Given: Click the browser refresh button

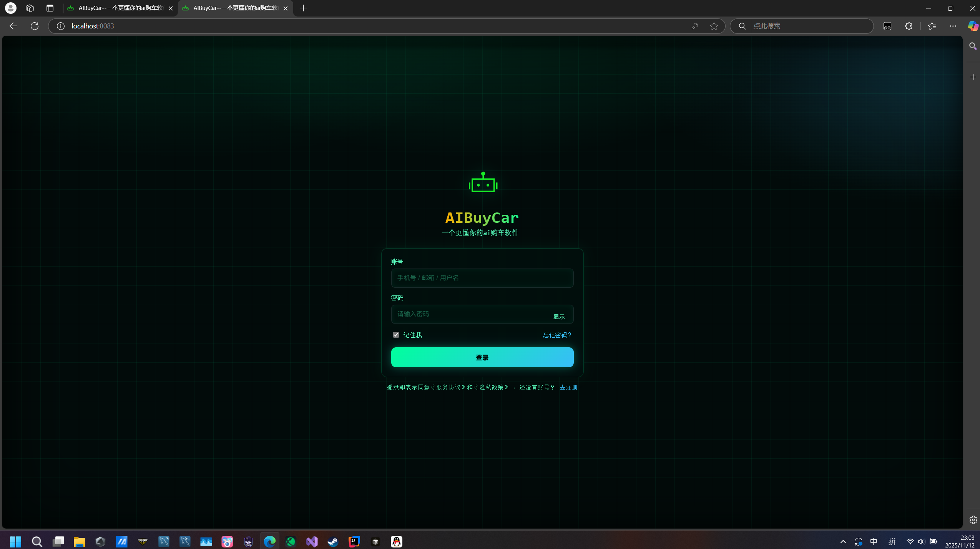Looking at the screenshot, I should (35, 26).
